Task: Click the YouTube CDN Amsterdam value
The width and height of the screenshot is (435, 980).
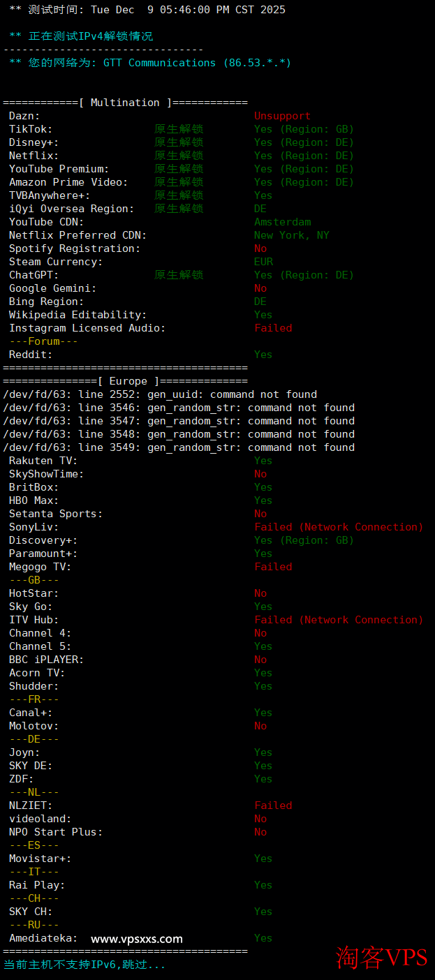Action: [282, 222]
